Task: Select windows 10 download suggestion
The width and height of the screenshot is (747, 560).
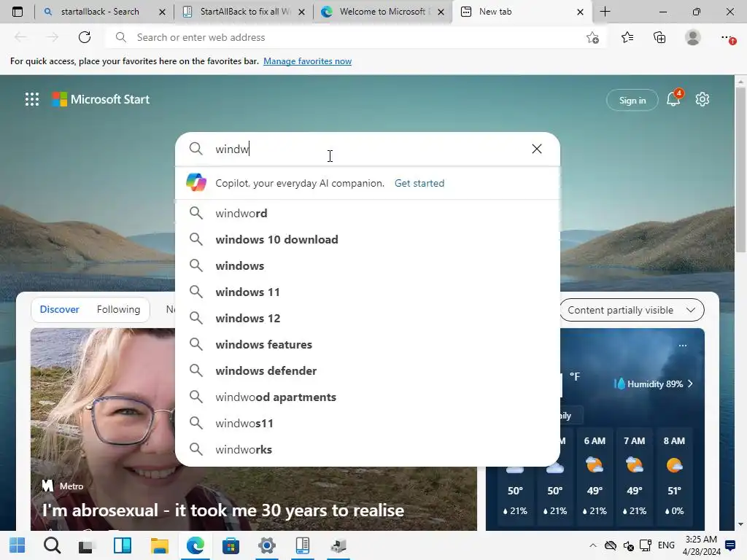Action: pos(368,239)
